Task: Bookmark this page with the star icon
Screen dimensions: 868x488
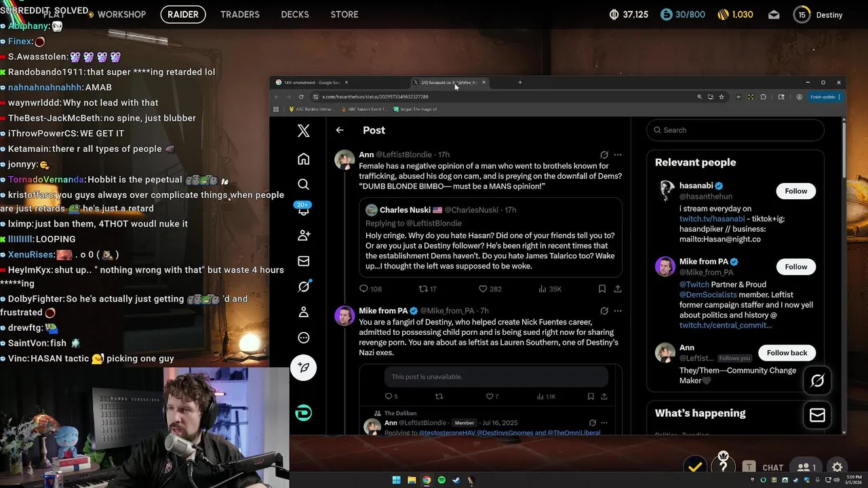Action: [722, 97]
